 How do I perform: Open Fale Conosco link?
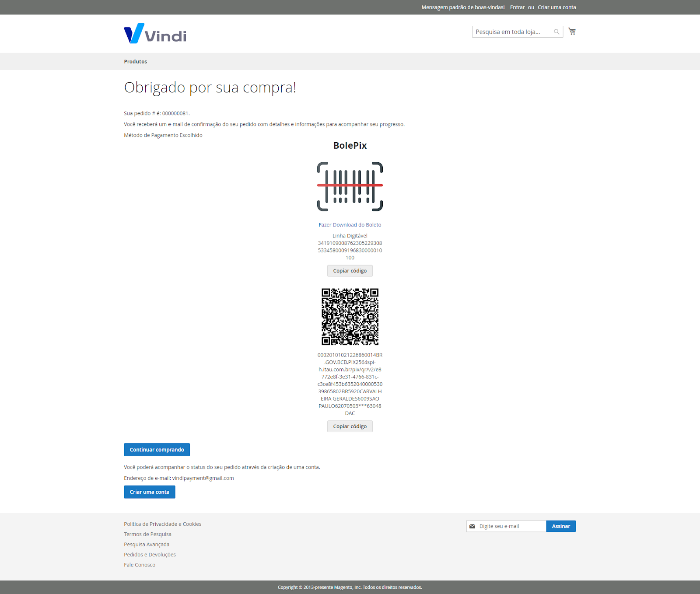[x=140, y=565]
